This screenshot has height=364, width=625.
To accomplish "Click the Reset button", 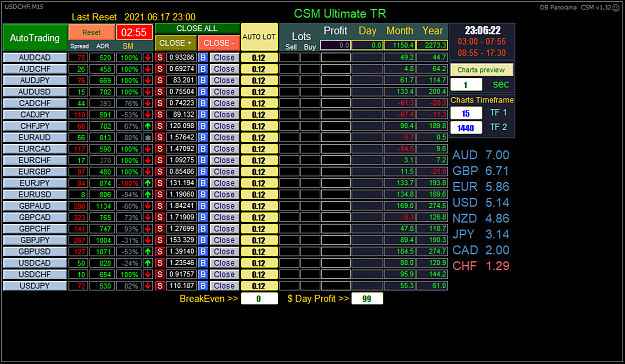I will pos(91,32).
